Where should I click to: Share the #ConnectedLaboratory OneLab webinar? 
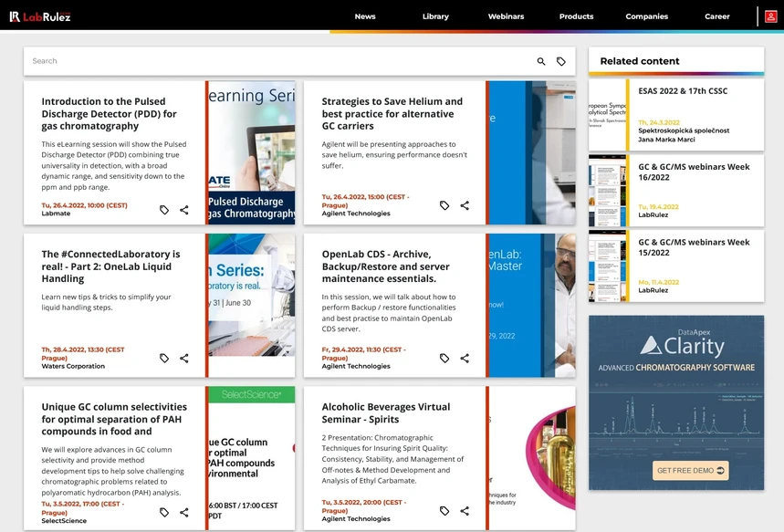(x=184, y=358)
